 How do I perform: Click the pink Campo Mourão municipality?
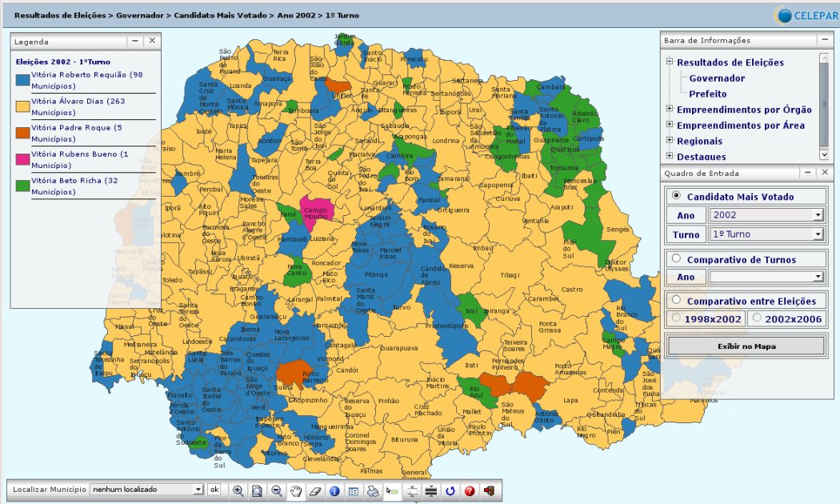318,210
